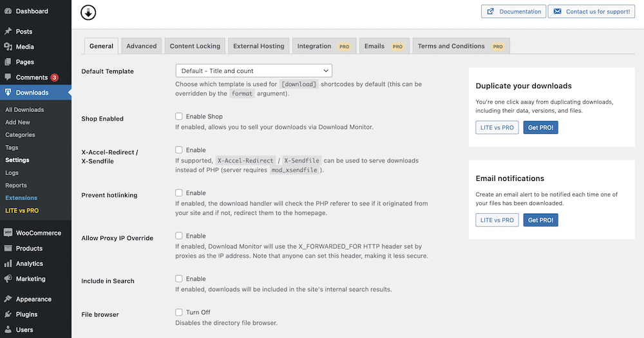Open the Integration tab
Screen dimensions: 644x338
(325, 46)
